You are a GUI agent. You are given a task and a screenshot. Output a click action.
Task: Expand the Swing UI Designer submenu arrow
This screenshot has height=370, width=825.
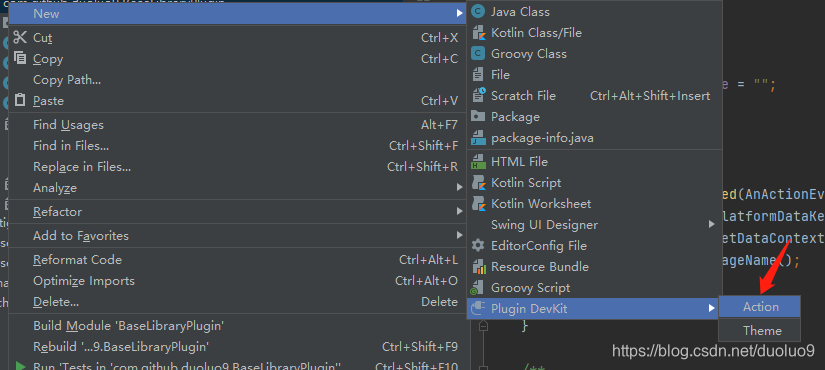click(x=712, y=225)
